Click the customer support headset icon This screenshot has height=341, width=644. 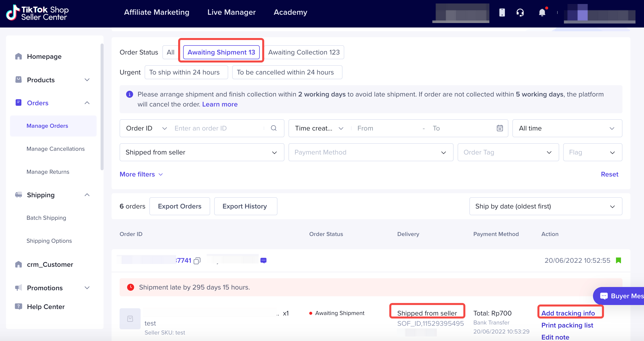(520, 12)
